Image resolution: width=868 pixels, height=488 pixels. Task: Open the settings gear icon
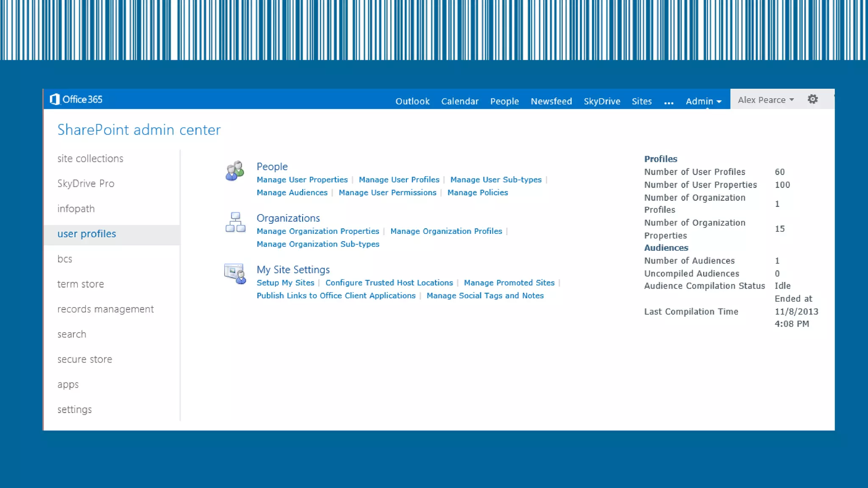812,99
